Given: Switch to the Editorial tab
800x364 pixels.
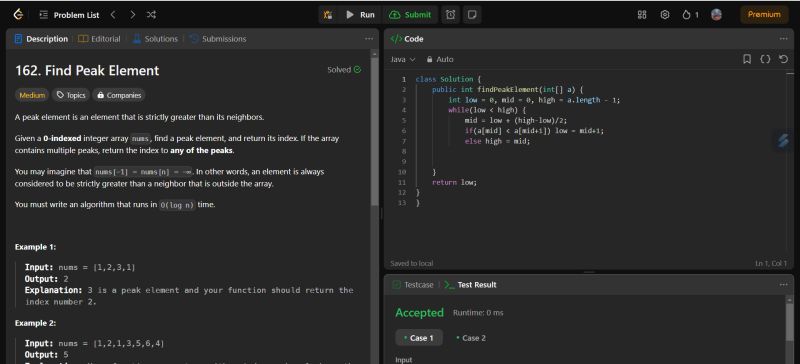Looking at the screenshot, I should pyautogui.click(x=99, y=39).
